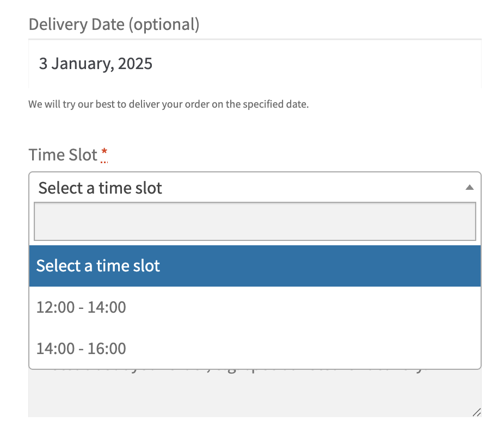Image resolution: width=504 pixels, height=434 pixels.
Task: Click the 'Time Slot' field label
Action: [63, 155]
